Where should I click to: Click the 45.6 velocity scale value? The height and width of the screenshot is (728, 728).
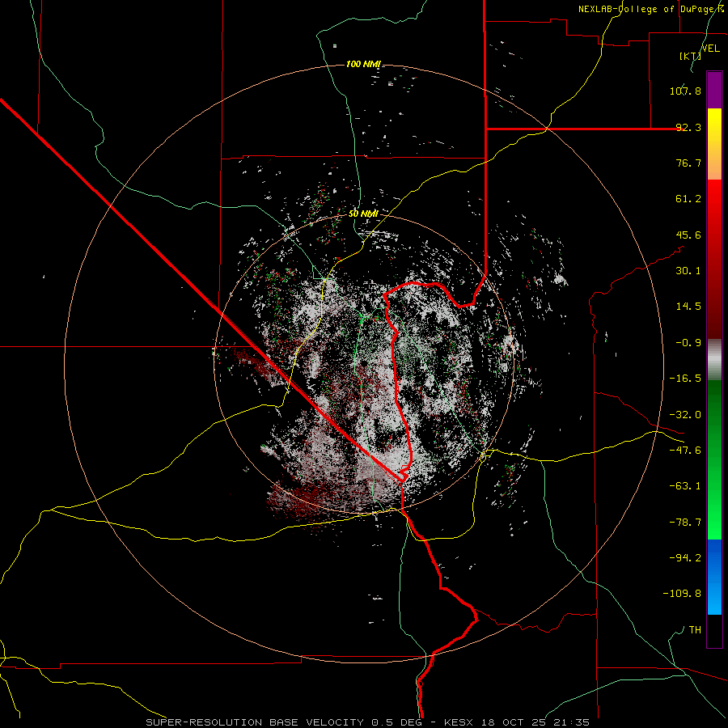pos(688,235)
